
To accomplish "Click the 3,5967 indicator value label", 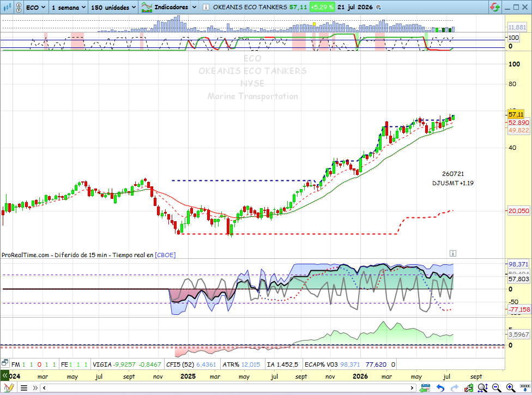I will 518,335.
